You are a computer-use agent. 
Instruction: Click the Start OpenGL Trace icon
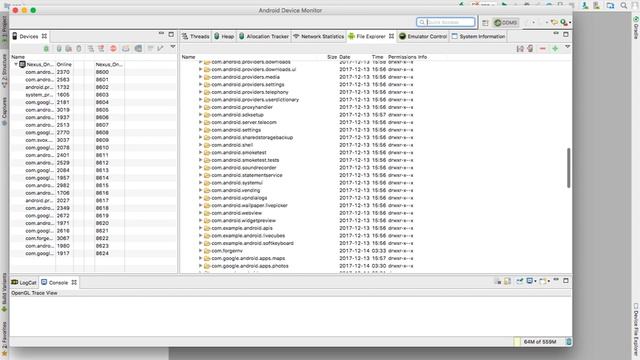pyautogui.click(x=160, y=49)
